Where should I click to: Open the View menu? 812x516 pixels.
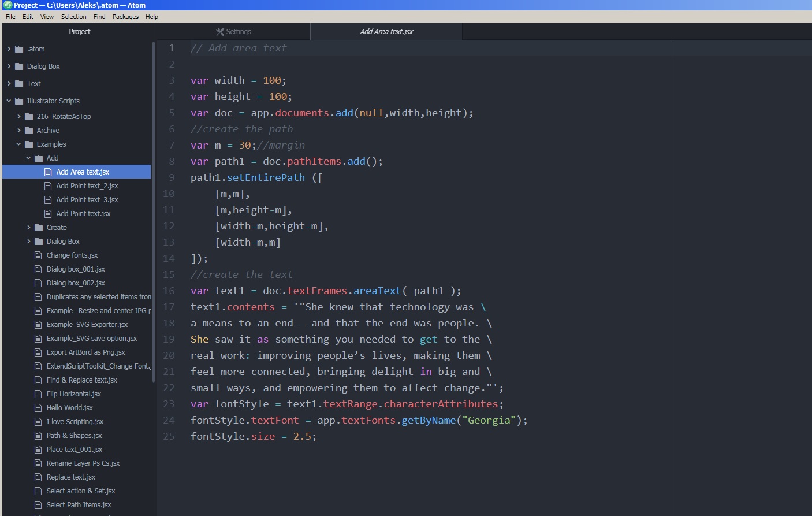(x=47, y=17)
